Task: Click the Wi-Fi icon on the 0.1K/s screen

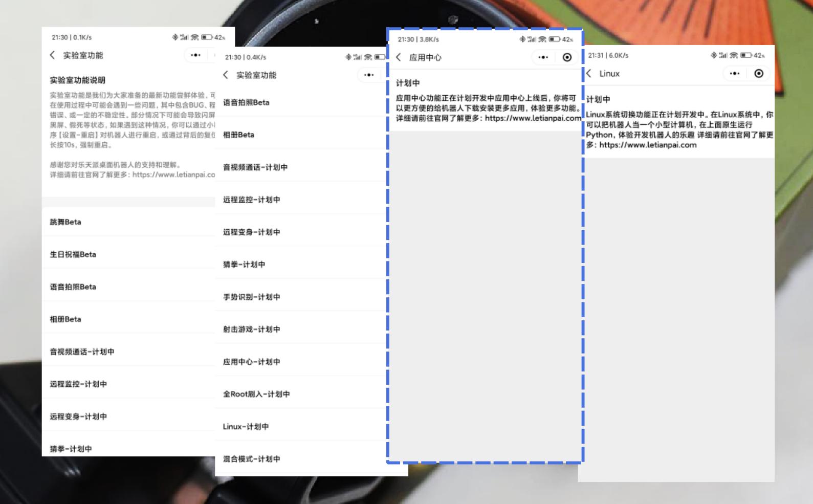Action: tap(195, 37)
